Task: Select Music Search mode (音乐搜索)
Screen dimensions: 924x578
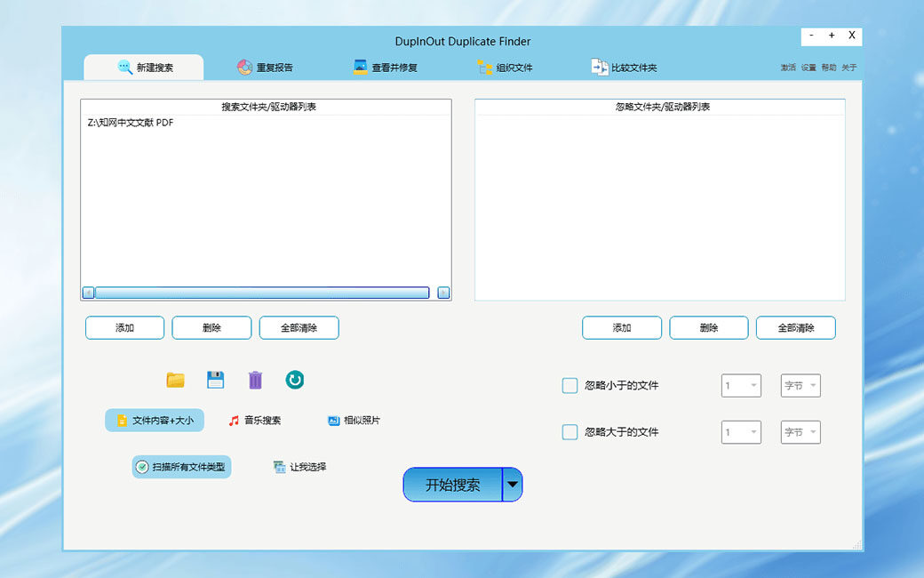Action: 255,421
